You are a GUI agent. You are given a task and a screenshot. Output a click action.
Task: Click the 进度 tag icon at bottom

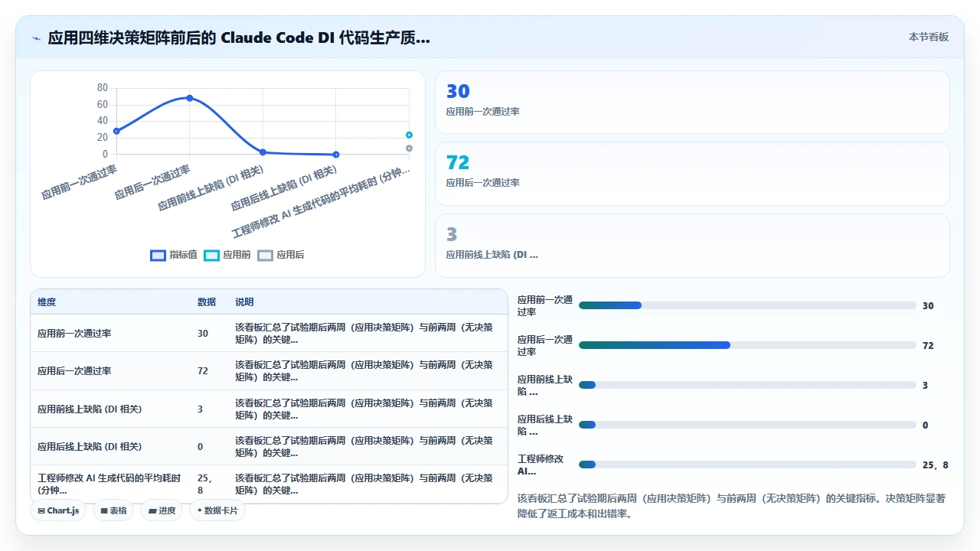pyautogui.click(x=152, y=510)
